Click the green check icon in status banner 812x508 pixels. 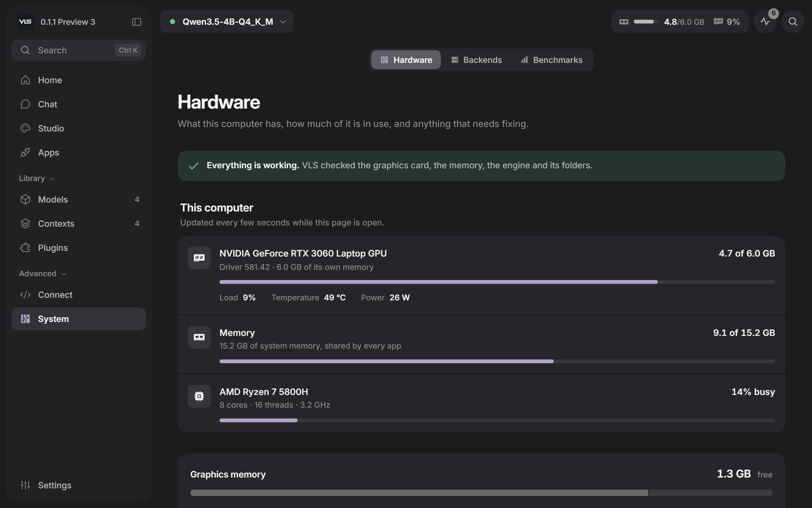pyautogui.click(x=193, y=166)
